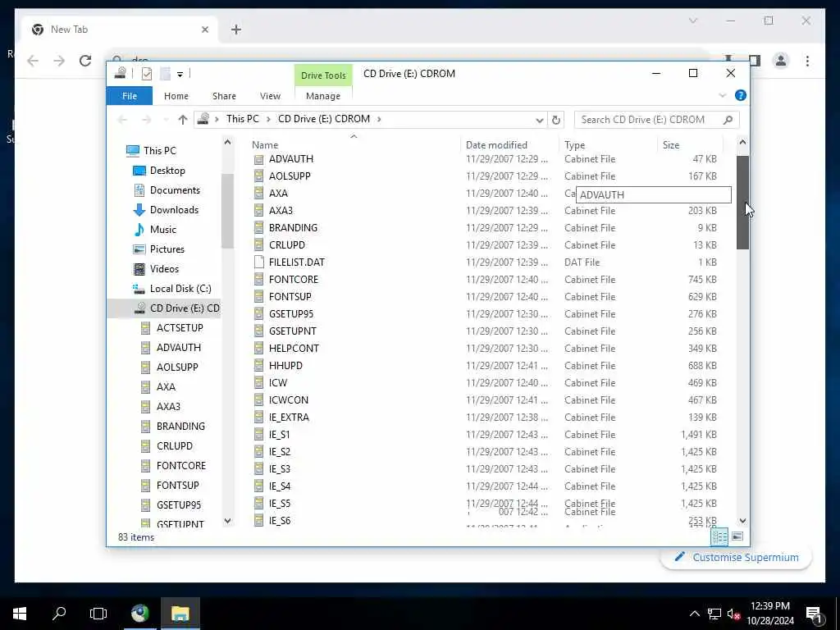Open the Manage tab under Drive Tools
The width and height of the screenshot is (840, 630).
coord(323,96)
